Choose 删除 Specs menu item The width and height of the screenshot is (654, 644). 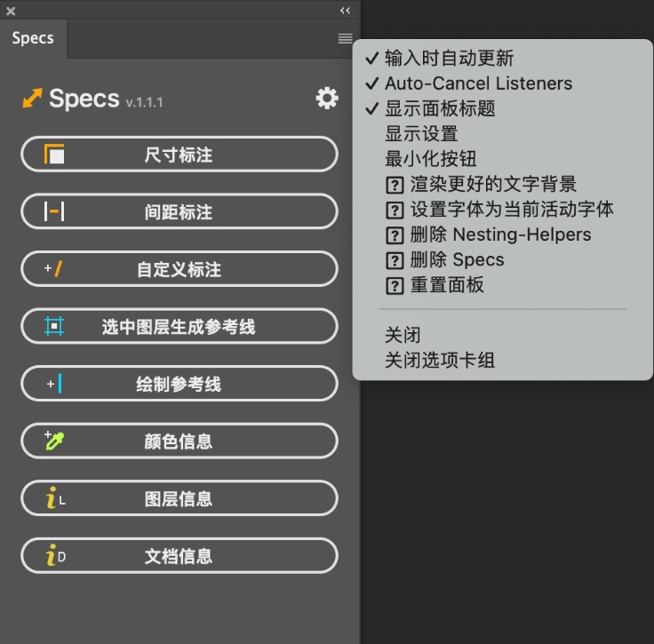click(502, 259)
